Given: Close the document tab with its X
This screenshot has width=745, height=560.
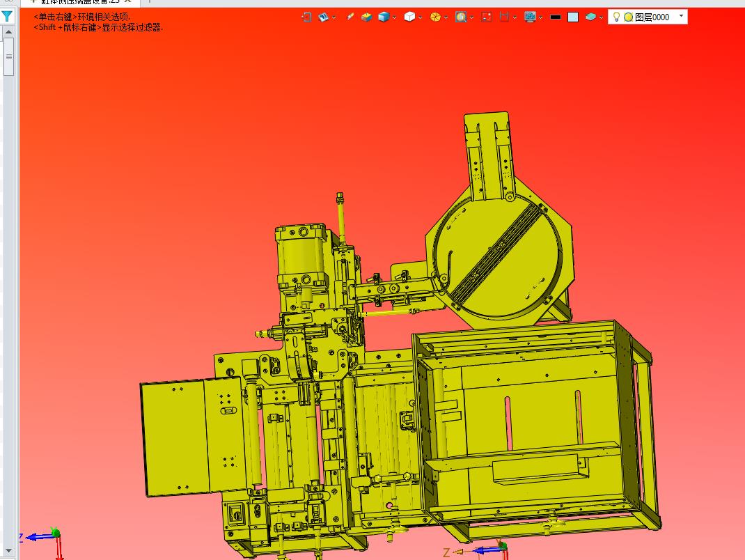Looking at the screenshot, I should 127,1.
